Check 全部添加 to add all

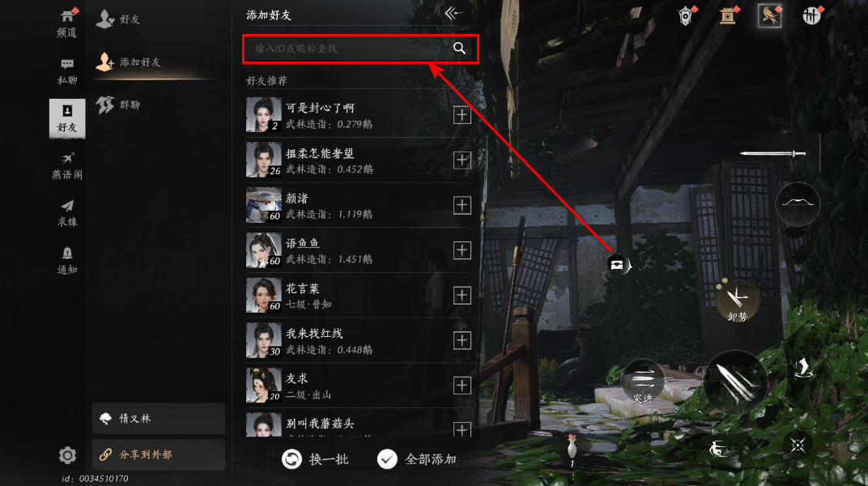[417, 459]
